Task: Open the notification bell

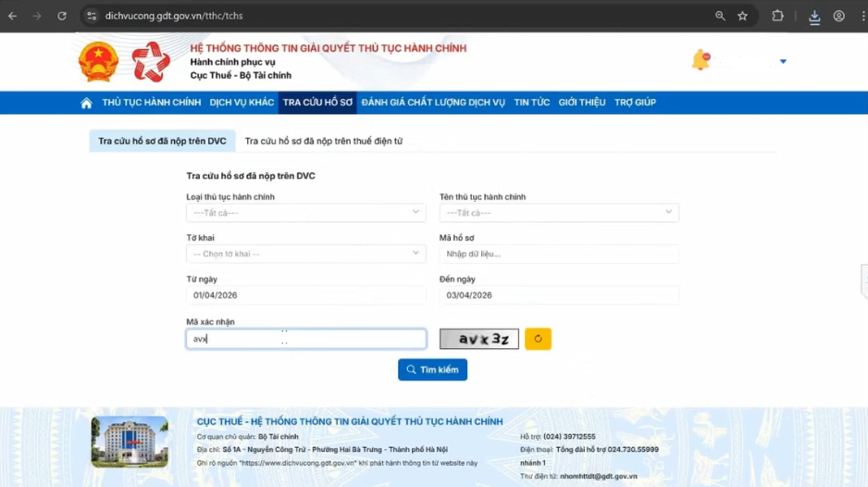Action: pyautogui.click(x=700, y=61)
